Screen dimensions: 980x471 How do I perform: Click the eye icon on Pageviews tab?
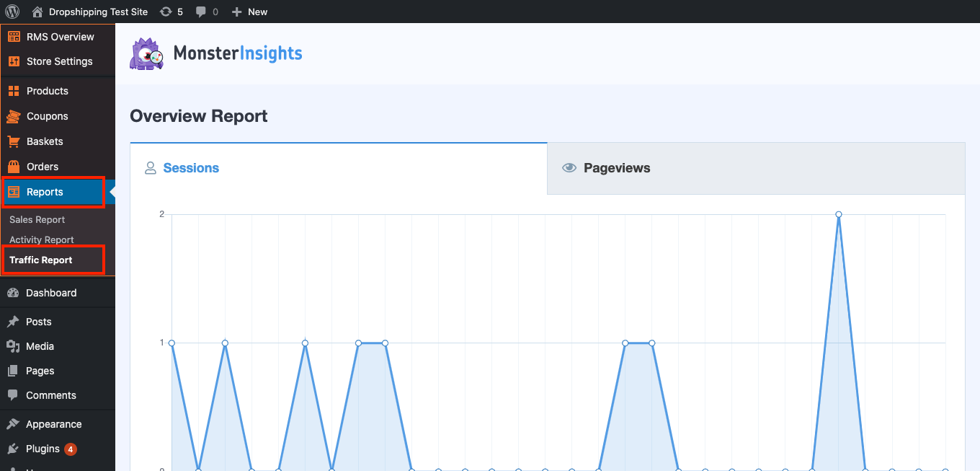coord(569,168)
